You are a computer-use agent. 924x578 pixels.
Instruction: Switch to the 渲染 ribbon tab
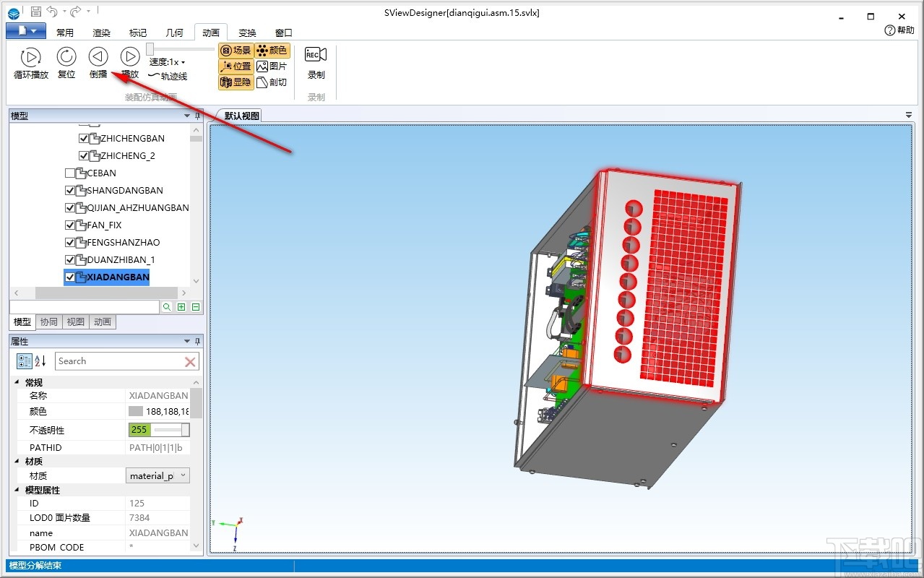point(102,33)
